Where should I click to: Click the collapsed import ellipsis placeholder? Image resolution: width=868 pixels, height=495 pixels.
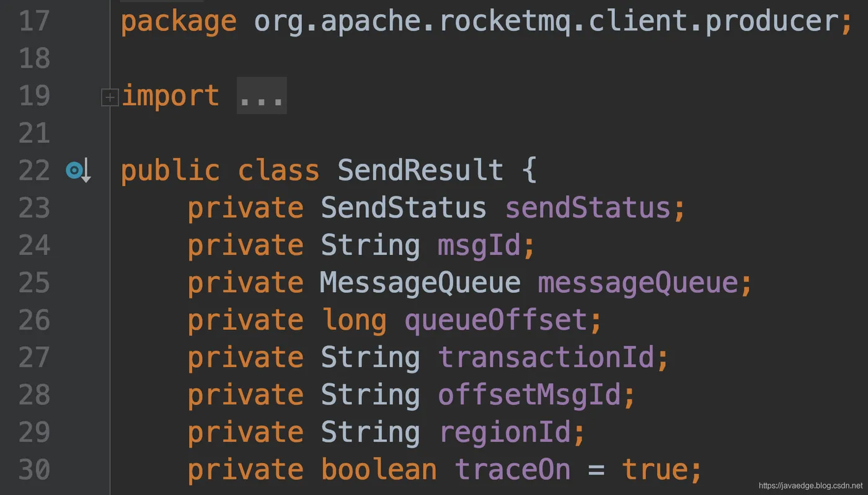(261, 97)
